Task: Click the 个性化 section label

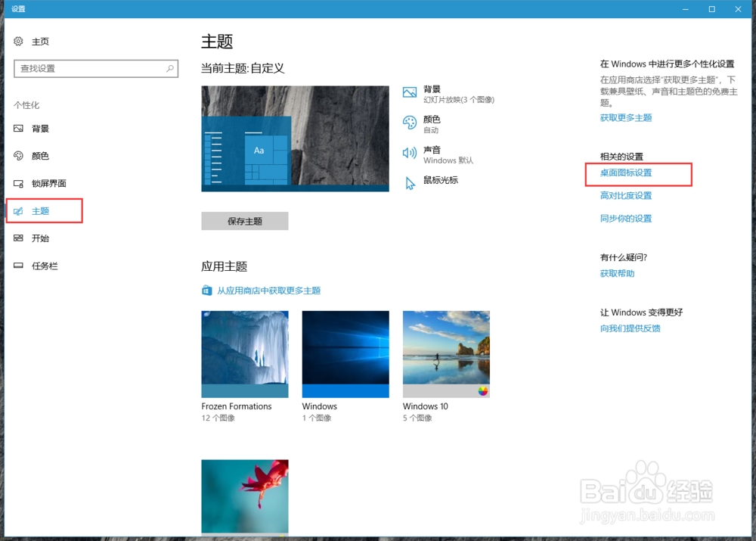Action: (26, 105)
